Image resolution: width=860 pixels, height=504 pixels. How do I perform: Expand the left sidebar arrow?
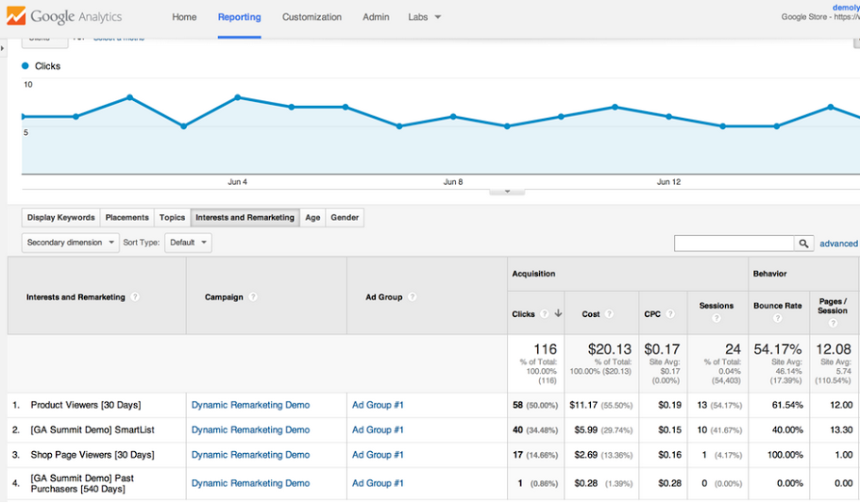click(3, 48)
